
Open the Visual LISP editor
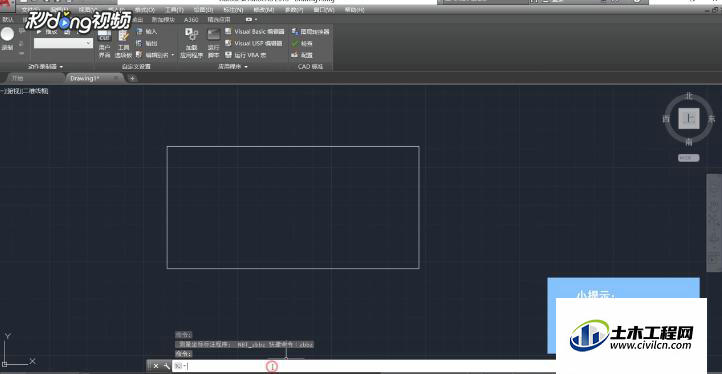[x=254, y=43]
